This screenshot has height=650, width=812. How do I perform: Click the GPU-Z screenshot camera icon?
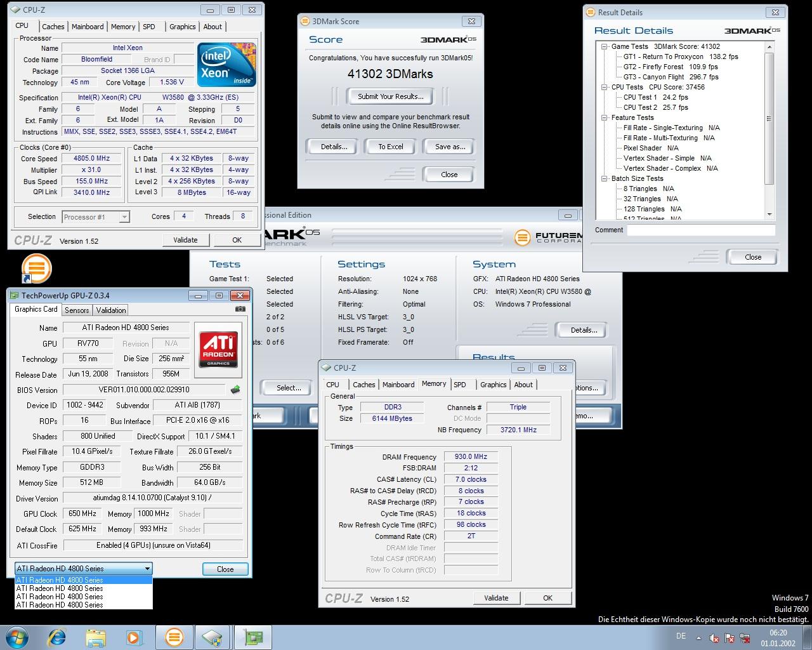(240, 309)
